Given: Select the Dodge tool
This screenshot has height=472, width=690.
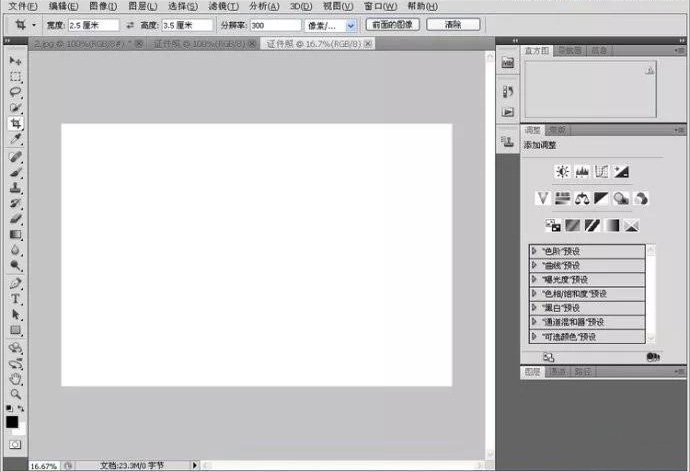Looking at the screenshot, I should [15, 266].
